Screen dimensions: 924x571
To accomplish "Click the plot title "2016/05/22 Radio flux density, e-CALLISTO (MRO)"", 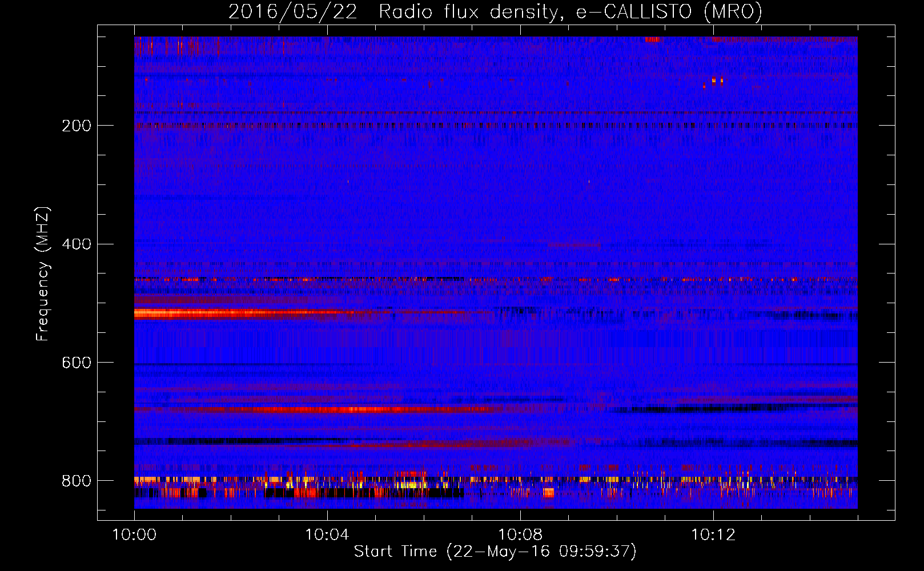I will pyautogui.click(x=495, y=11).
